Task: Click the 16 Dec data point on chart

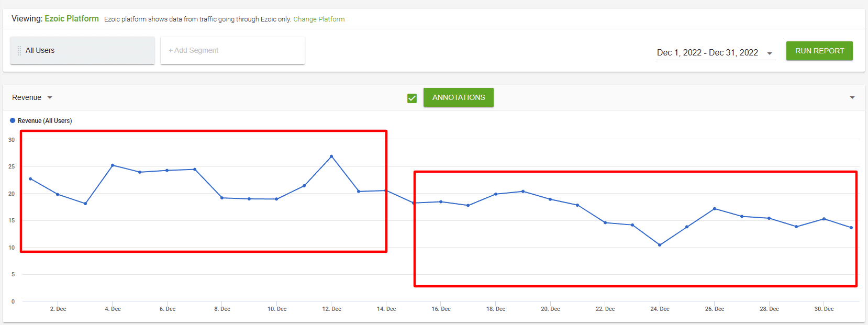Action: point(441,202)
